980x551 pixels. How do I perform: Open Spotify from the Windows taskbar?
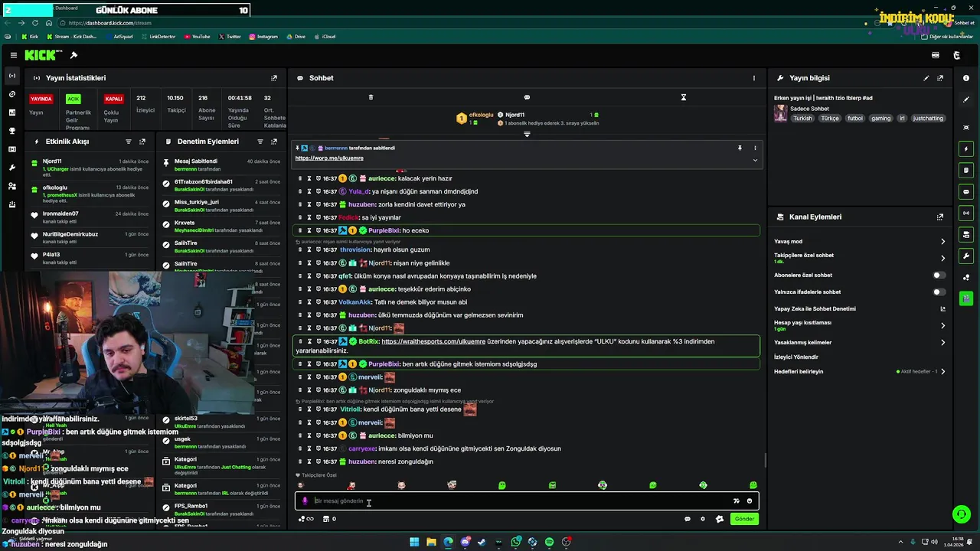pos(549,542)
